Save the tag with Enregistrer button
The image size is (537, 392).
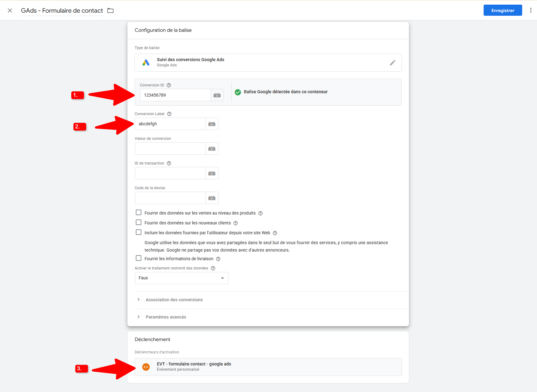coord(503,10)
